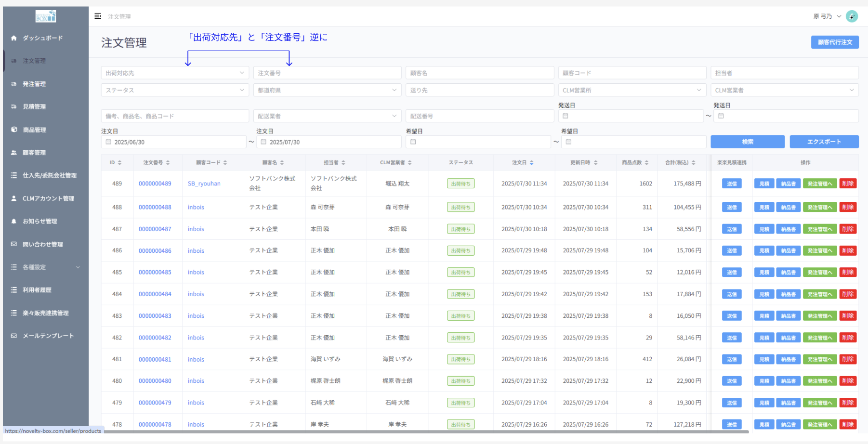Open ダッシュボード from the sidebar

click(x=42, y=38)
